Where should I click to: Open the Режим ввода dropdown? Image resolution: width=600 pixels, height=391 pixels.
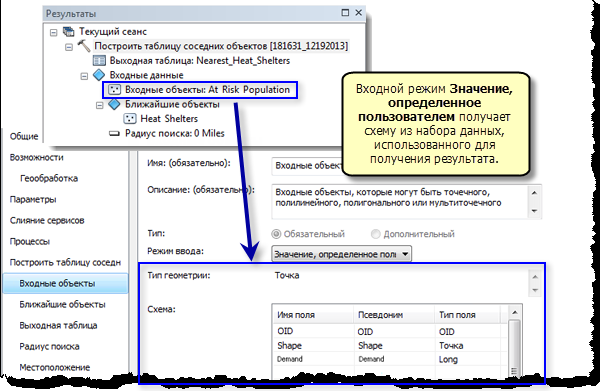341,254
